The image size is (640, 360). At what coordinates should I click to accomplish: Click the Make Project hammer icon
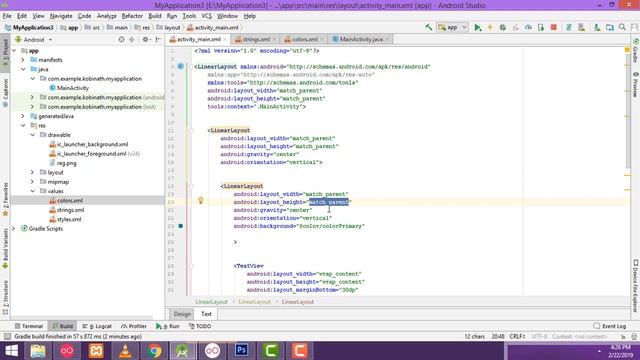coord(429,27)
